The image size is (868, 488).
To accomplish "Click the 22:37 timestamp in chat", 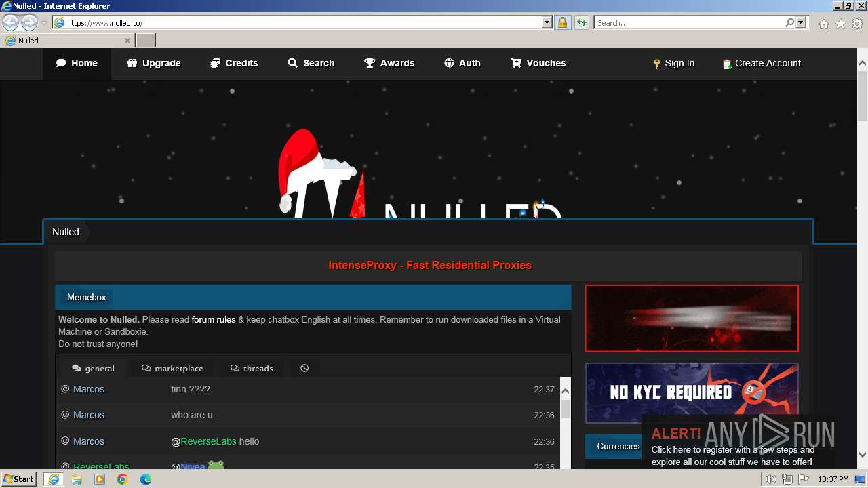I will click(x=544, y=390).
